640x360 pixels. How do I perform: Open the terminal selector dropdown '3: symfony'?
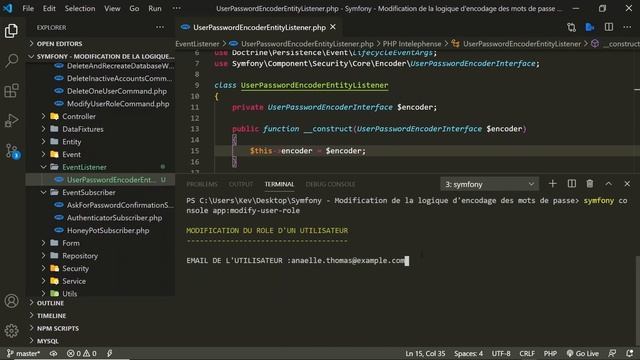[x=489, y=184]
